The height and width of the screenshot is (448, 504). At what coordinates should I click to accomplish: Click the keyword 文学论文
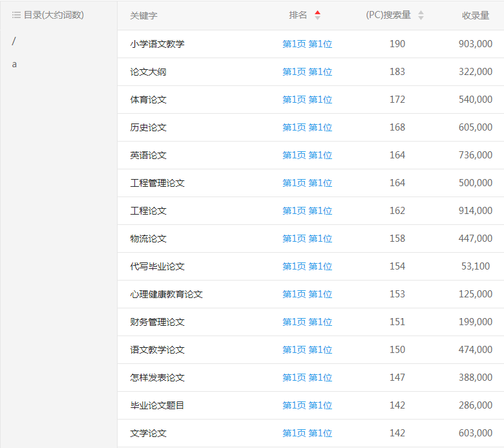[148, 433]
